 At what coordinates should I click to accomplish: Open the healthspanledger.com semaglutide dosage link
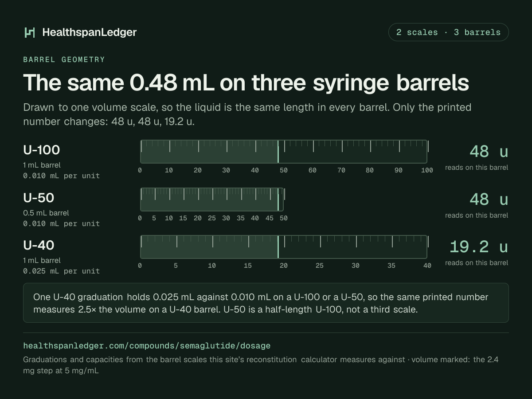[147, 346]
